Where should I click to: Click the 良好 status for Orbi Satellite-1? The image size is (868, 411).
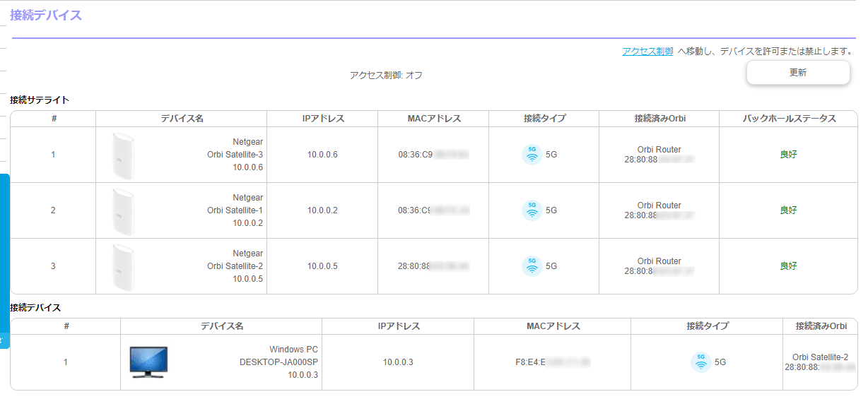(788, 210)
